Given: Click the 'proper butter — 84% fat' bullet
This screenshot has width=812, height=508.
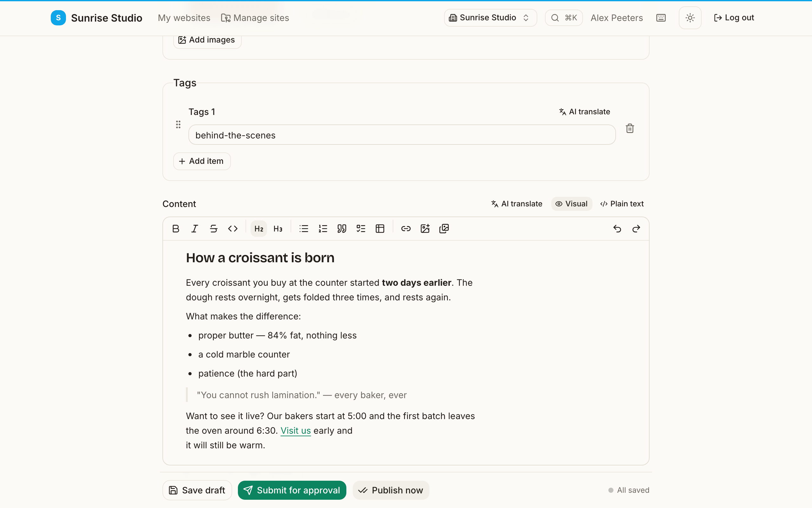Looking at the screenshot, I should 277,335.
